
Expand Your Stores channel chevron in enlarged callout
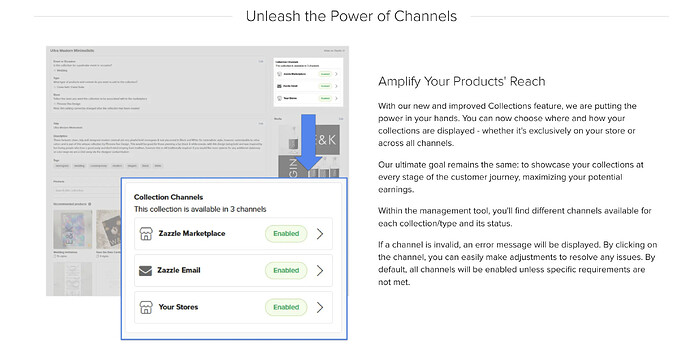[x=320, y=307]
